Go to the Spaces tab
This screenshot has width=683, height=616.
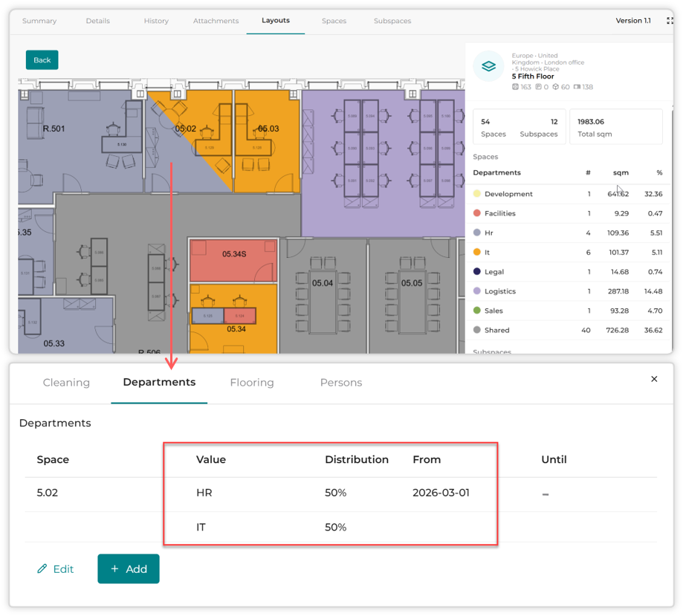pyautogui.click(x=334, y=21)
